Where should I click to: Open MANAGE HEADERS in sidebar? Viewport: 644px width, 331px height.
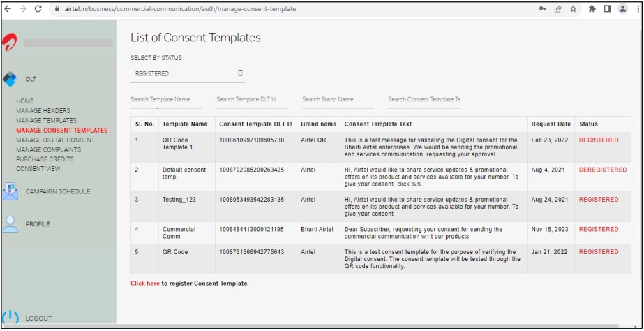(43, 110)
